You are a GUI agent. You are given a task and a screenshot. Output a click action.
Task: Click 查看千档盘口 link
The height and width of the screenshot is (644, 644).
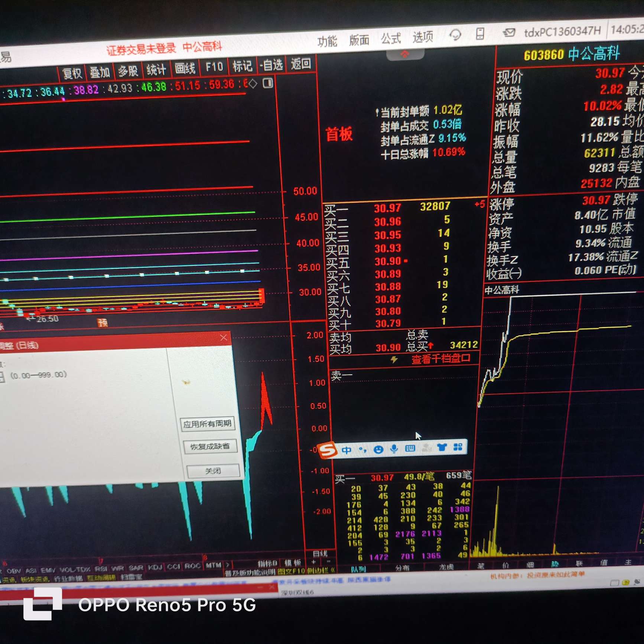pos(441,359)
